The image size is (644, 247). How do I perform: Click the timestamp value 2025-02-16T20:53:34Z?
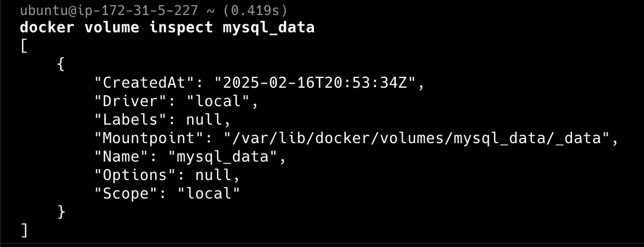click(315, 83)
